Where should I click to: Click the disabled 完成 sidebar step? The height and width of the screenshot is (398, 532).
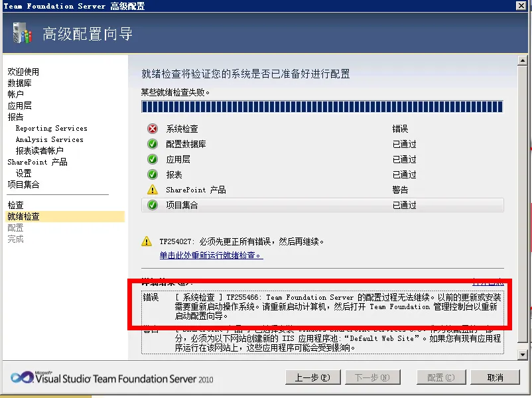pyautogui.click(x=16, y=239)
